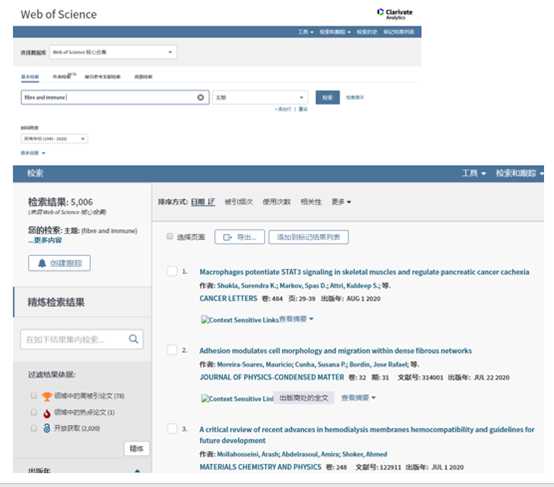554x487 pixels.
Task: Switch to the first basic search tab
Action: pos(30,77)
